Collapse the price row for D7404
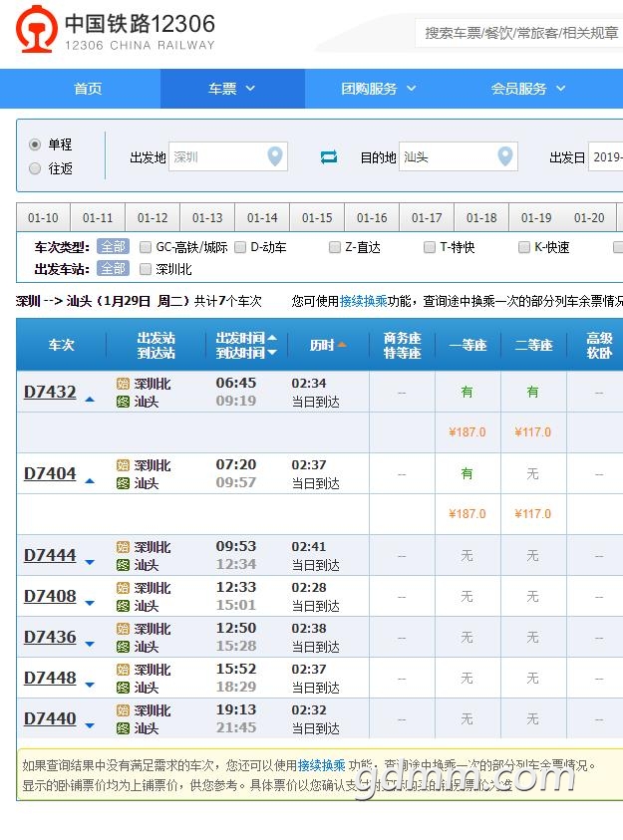This screenshot has width=623, height=840. tap(90, 481)
